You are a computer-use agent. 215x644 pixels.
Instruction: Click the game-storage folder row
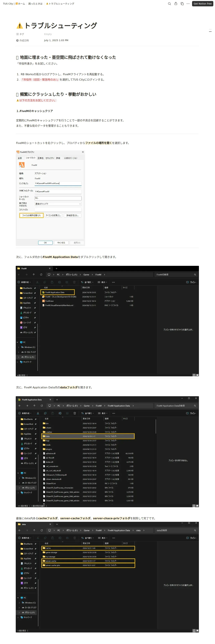[x=88, y=552]
